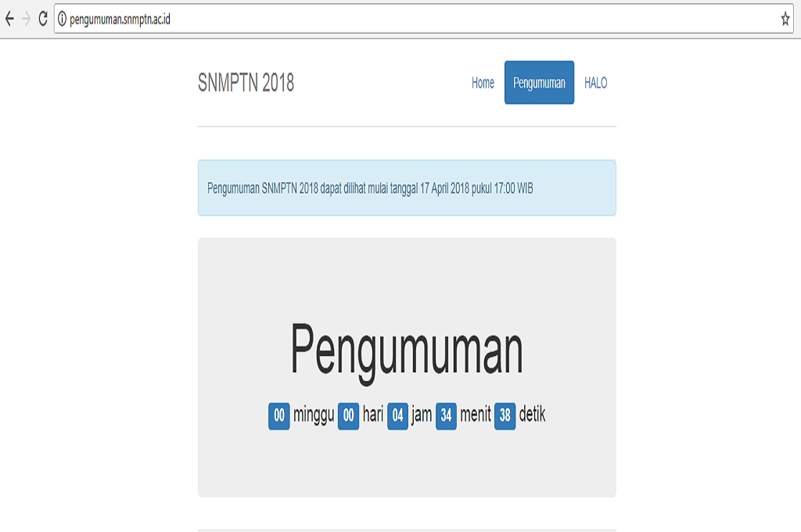Click the word jam in countdown
This screenshot has width=801, height=532.
point(422,415)
